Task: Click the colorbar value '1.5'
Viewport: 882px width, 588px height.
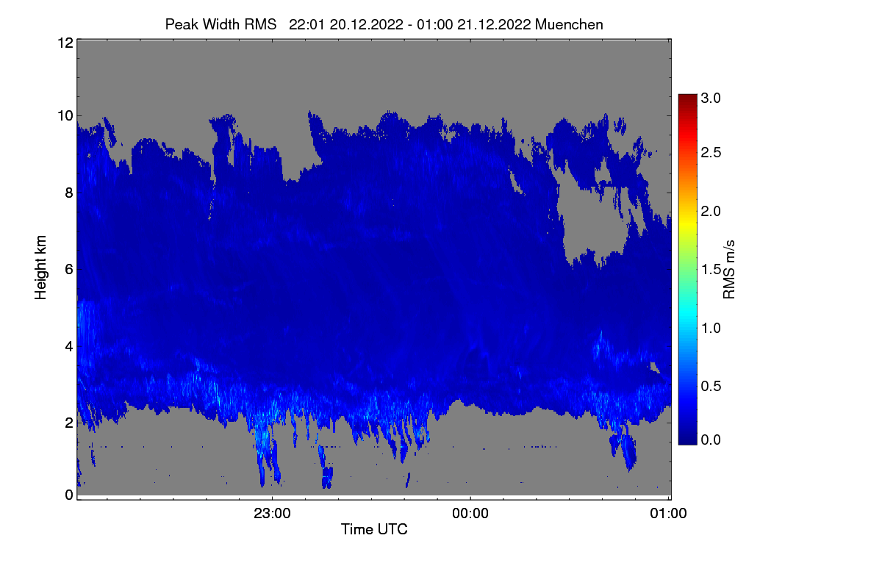Action: coord(711,270)
